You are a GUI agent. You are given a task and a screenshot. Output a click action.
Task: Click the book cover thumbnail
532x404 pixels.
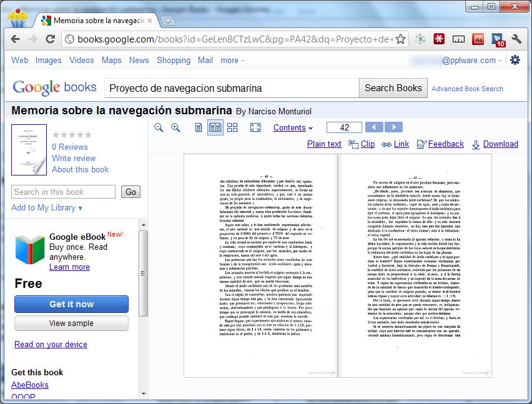(29, 150)
